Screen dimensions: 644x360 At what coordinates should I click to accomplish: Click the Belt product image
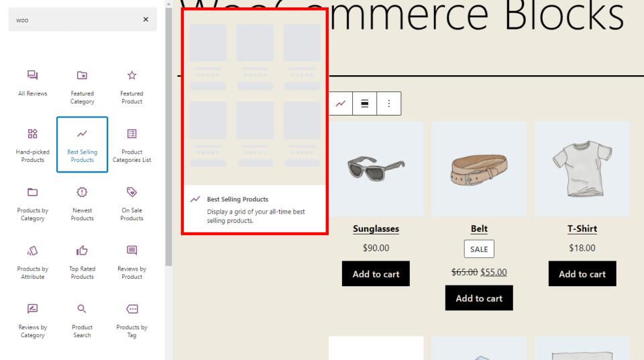[x=479, y=169]
